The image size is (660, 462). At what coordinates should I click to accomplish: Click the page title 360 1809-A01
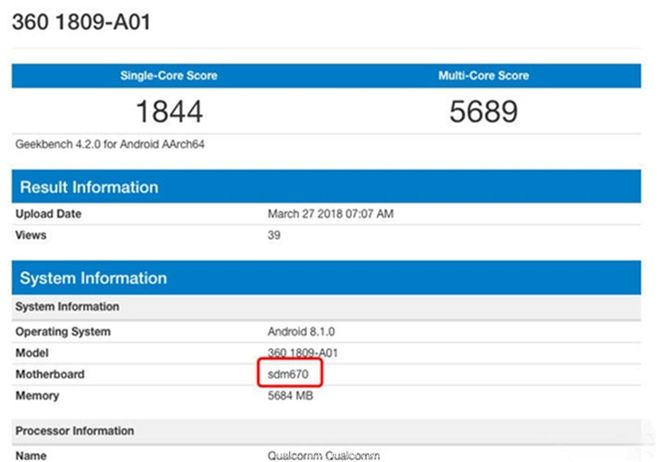pyautogui.click(x=81, y=22)
